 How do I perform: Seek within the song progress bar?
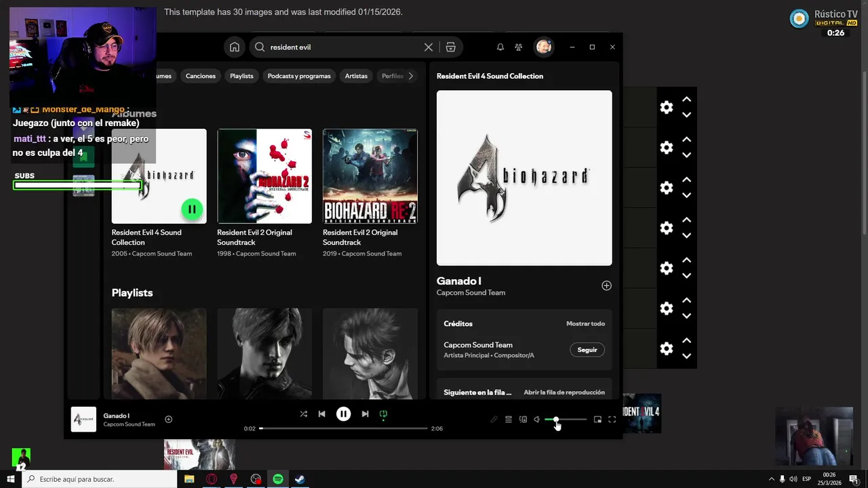click(x=343, y=428)
